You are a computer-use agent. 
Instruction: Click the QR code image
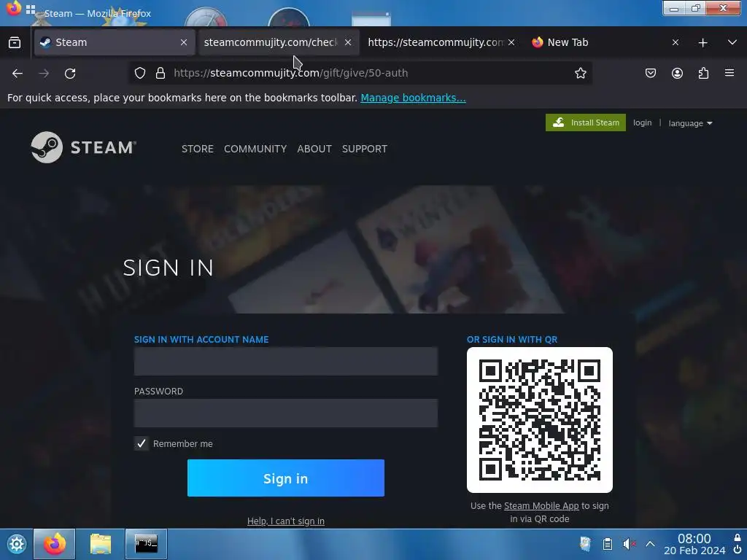click(540, 420)
